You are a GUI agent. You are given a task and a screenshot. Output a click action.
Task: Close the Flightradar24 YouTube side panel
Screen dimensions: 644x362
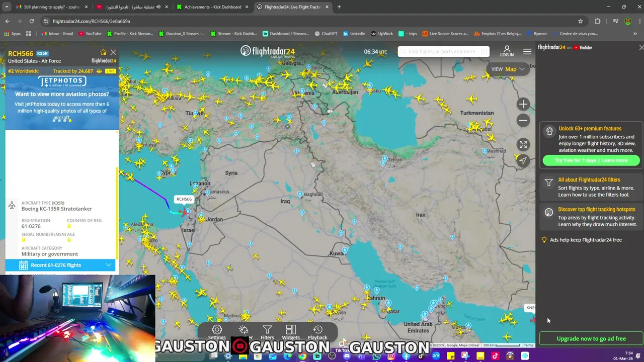pyautogui.click(x=641, y=47)
